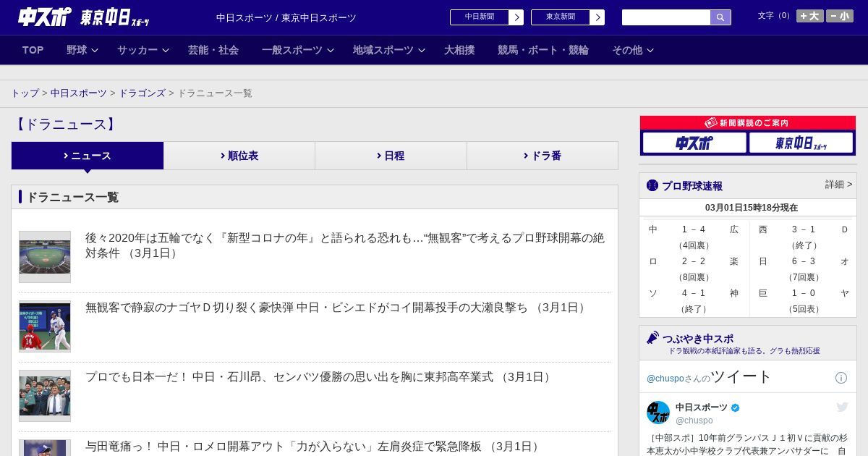The height and width of the screenshot is (456, 868).
Task: Open 競馬・ボート・競輪 navigation item
Action: pos(543,50)
